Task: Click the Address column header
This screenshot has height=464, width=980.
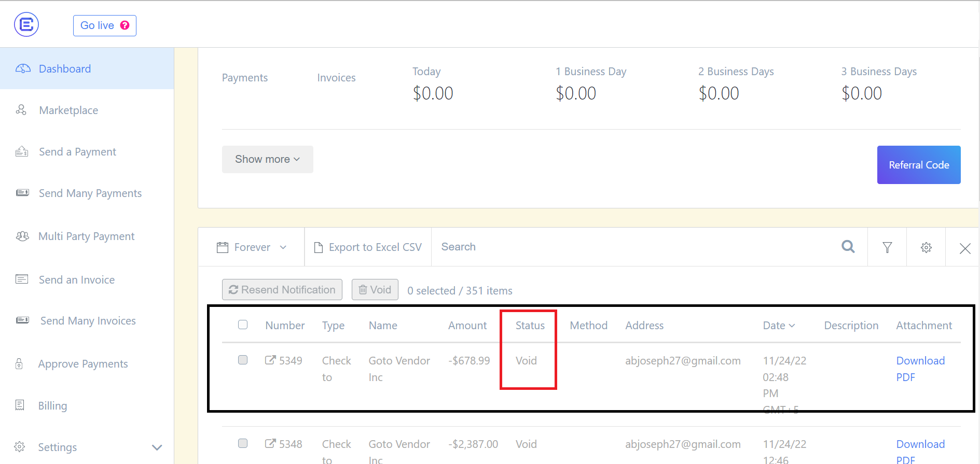Action: point(644,325)
